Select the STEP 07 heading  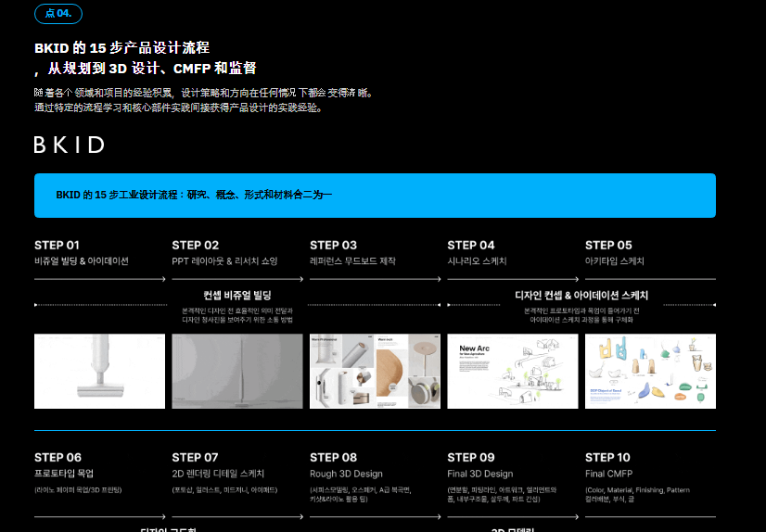coord(195,457)
